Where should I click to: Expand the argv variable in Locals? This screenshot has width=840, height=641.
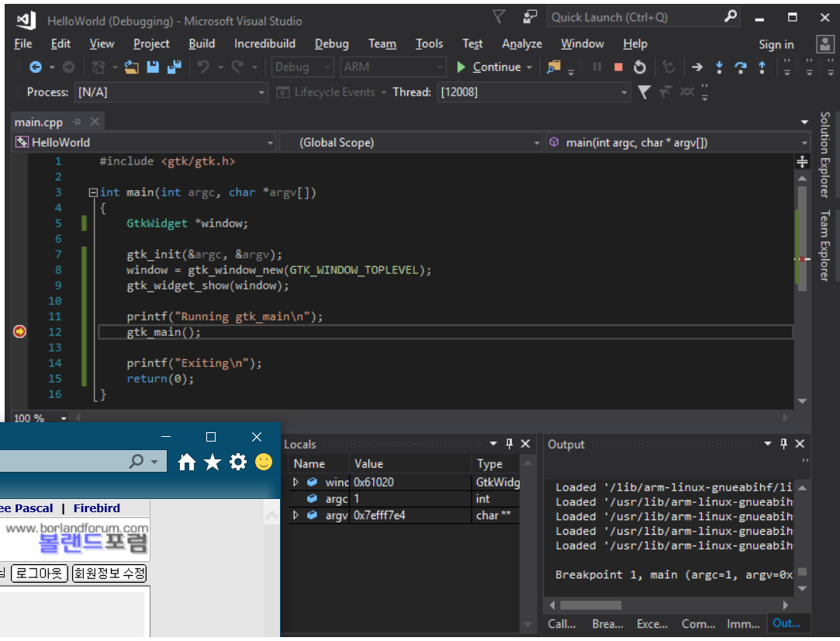click(x=296, y=515)
